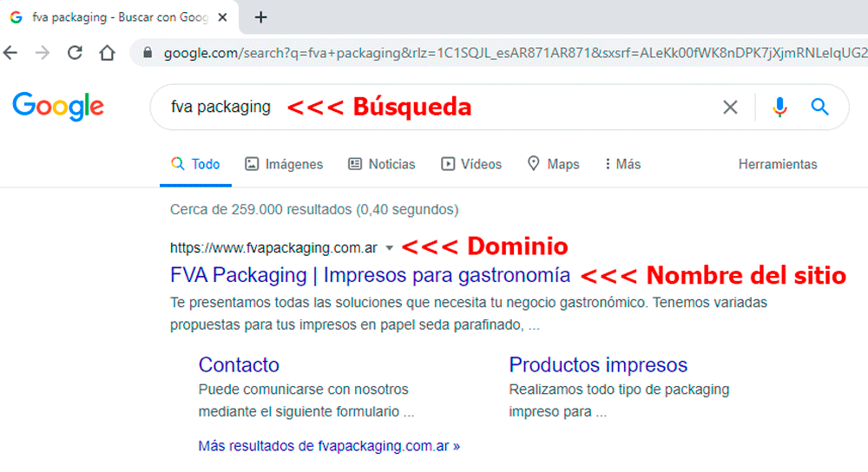Switch to Vídeos tab
Screen dimensions: 868x472
[471, 164]
